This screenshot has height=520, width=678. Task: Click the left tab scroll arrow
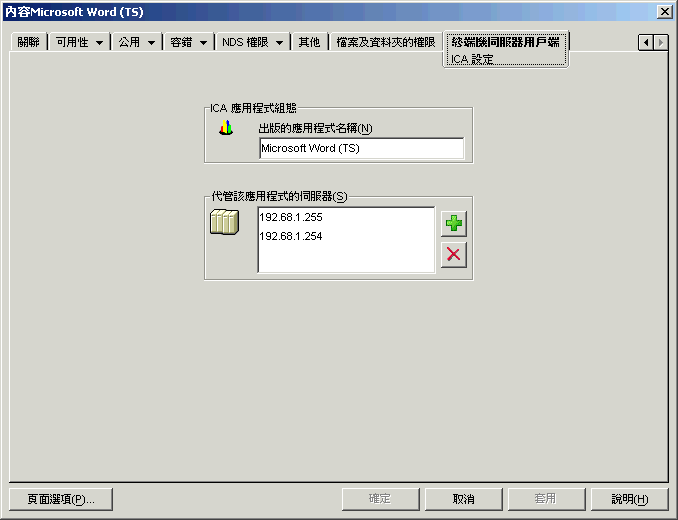(x=646, y=42)
